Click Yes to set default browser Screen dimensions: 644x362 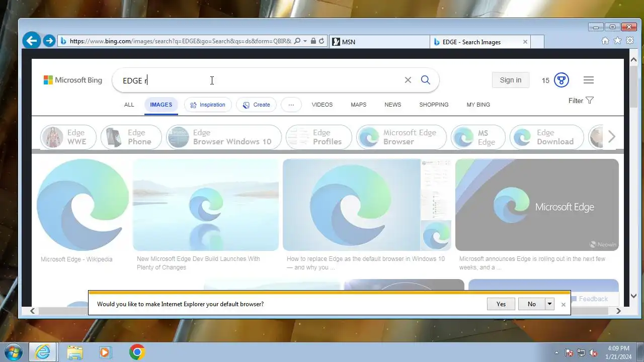click(501, 304)
